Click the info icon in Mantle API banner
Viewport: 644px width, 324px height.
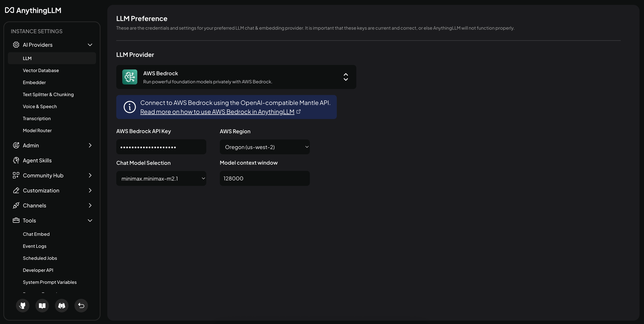130,107
